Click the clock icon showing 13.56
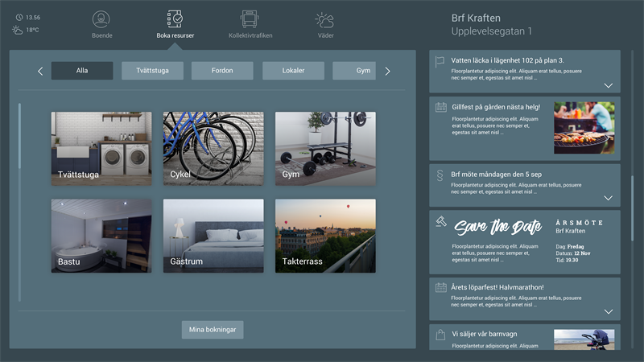Image resolution: width=644 pixels, height=362 pixels. click(x=18, y=17)
